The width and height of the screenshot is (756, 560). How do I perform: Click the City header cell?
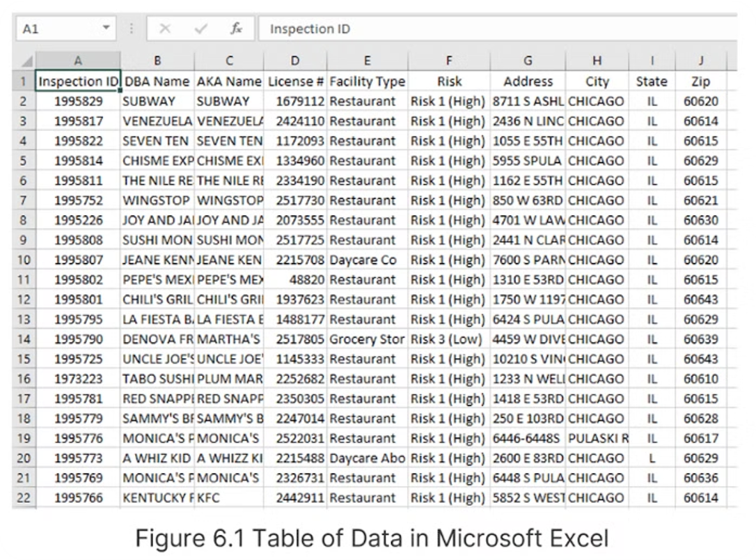point(597,81)
